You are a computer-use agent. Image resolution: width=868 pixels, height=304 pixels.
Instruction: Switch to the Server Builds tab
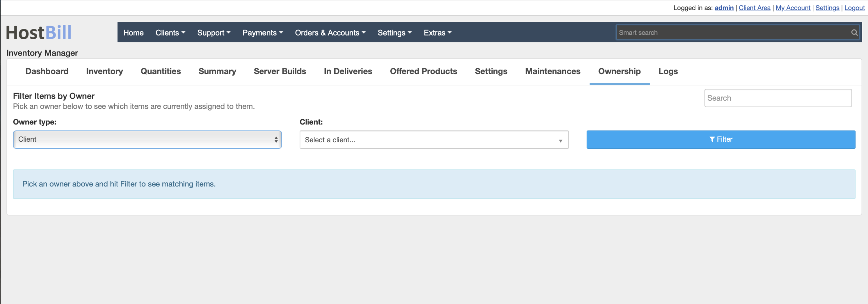(280, 71)
